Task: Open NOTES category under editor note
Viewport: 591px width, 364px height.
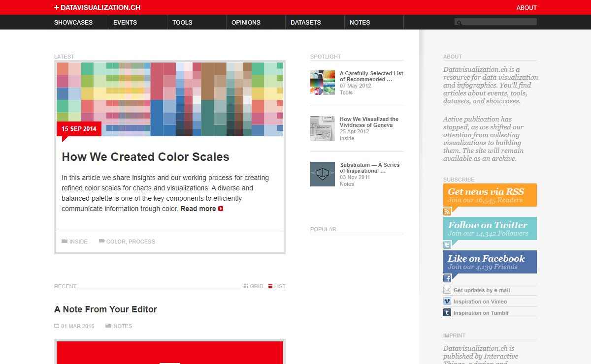Action: coord(123,326)
